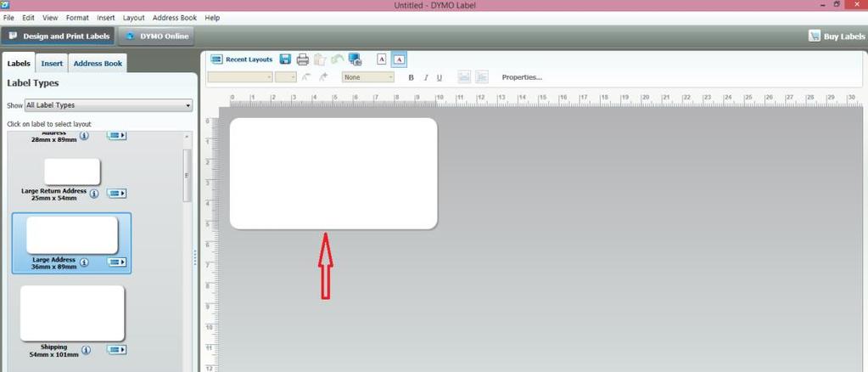
Task: Toggle Italic formatting
Action: (x=426, y=77)
